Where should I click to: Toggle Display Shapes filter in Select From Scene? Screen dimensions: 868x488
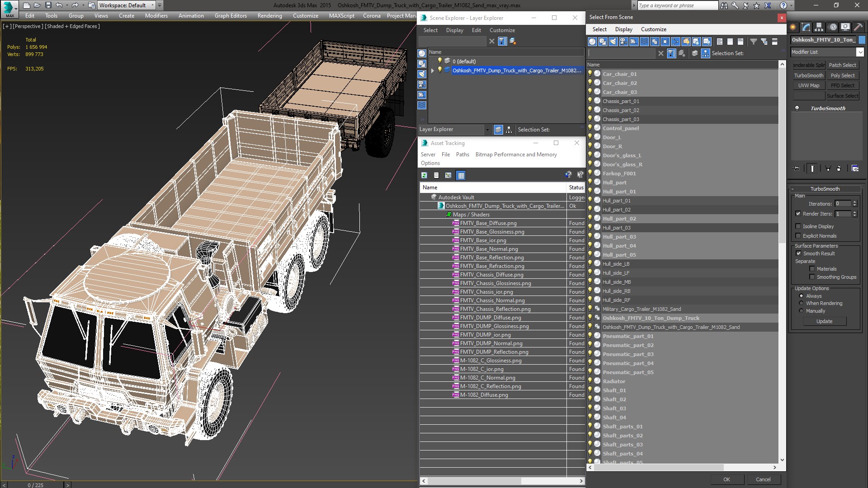click(603, 42)
